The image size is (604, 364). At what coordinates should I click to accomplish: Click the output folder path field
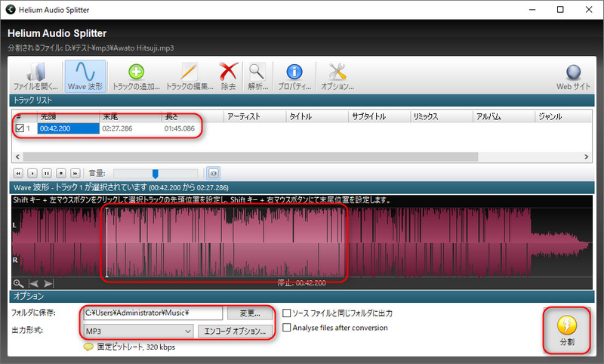(153, 313)
